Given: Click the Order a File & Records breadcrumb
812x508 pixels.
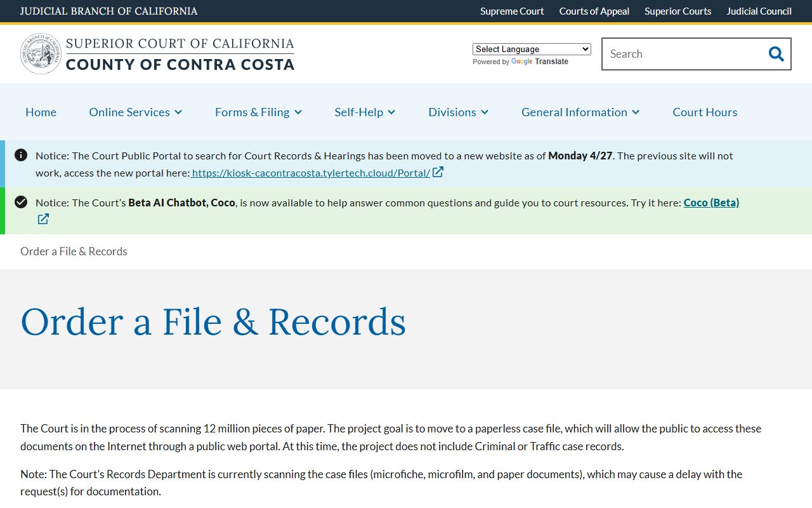Looking at the screenshot, I should coord(74,251).
